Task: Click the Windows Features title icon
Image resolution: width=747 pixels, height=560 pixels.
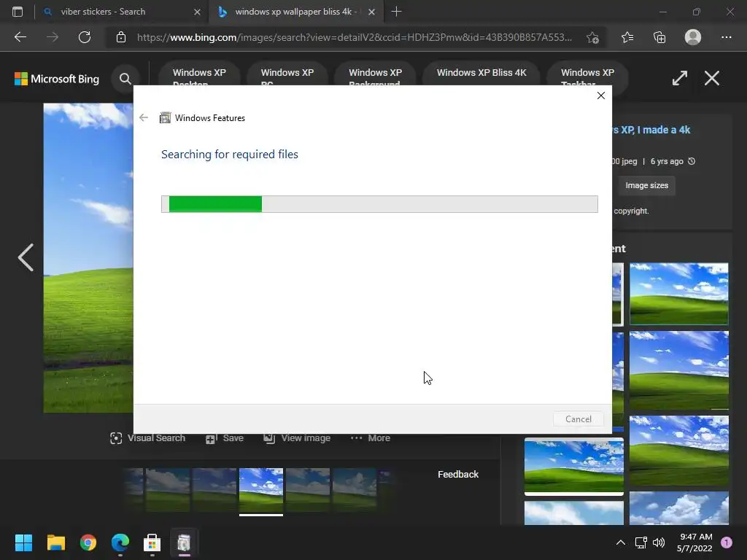Action: [x=165, y=117]
